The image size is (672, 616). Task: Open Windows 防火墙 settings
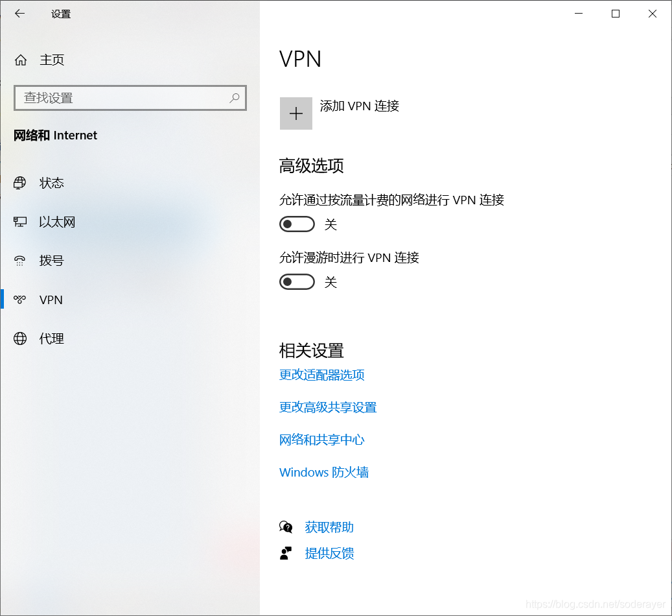coord(323,472)
